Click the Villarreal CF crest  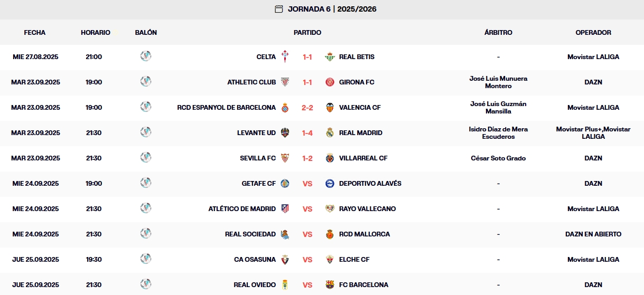[x=330, y=158]
